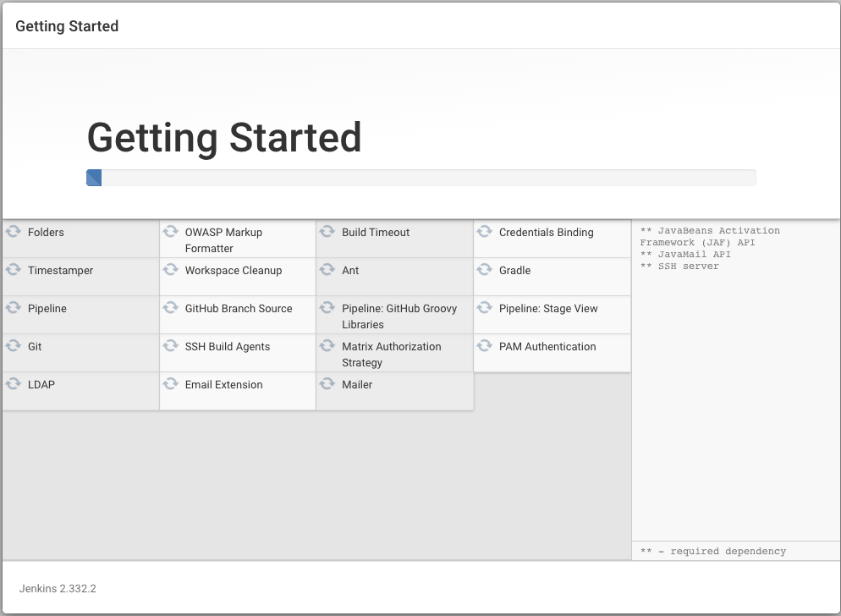Click the sync icon beside Matrix Authorization Strategy
The width and height of the screenshot is (841, 616).
327,345
